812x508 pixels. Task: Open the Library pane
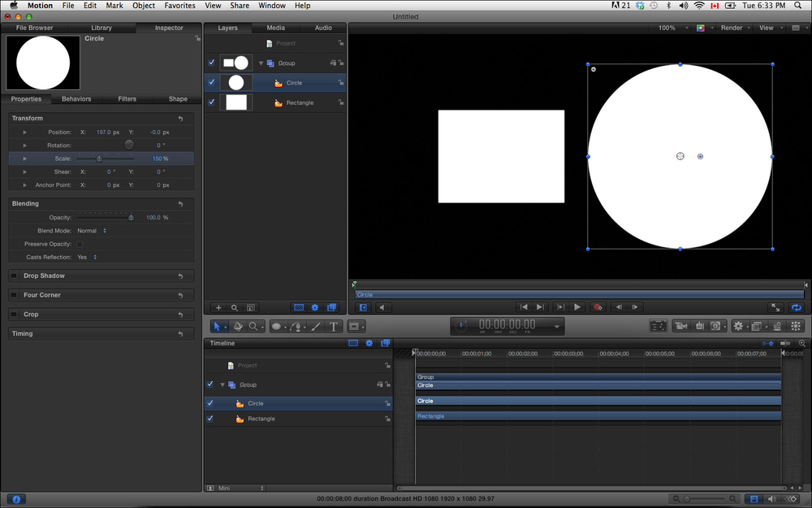(101, 28)
